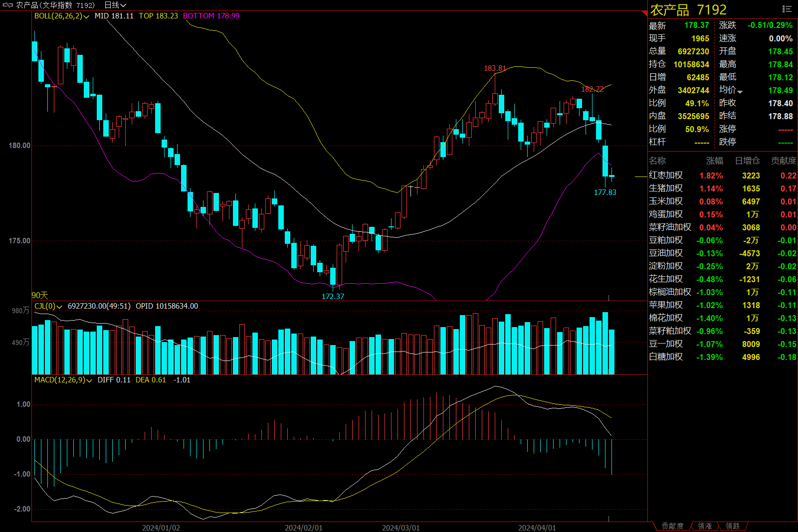
Task: Click the 总量 6927230 value
Action: coord(693,51)
